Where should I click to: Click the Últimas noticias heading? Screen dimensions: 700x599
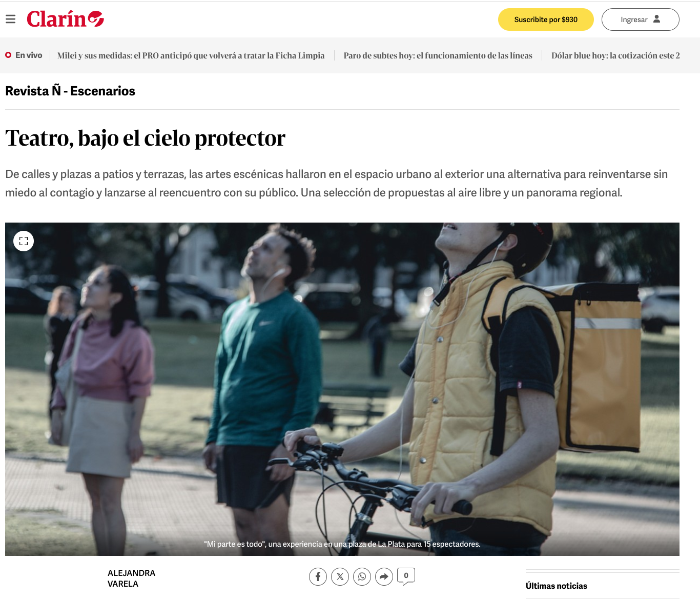[557, 586]
